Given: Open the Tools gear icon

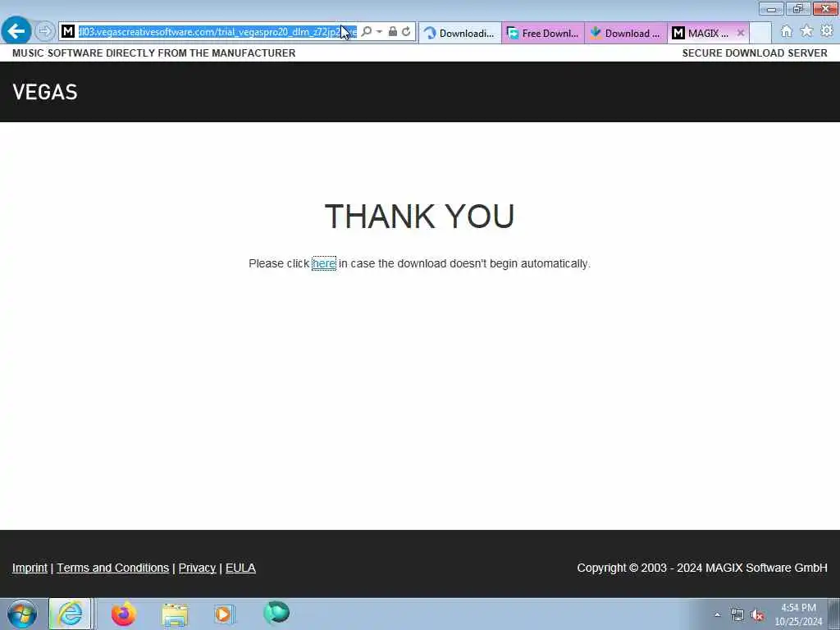Looking at the screenshot, I should point(827,32).
